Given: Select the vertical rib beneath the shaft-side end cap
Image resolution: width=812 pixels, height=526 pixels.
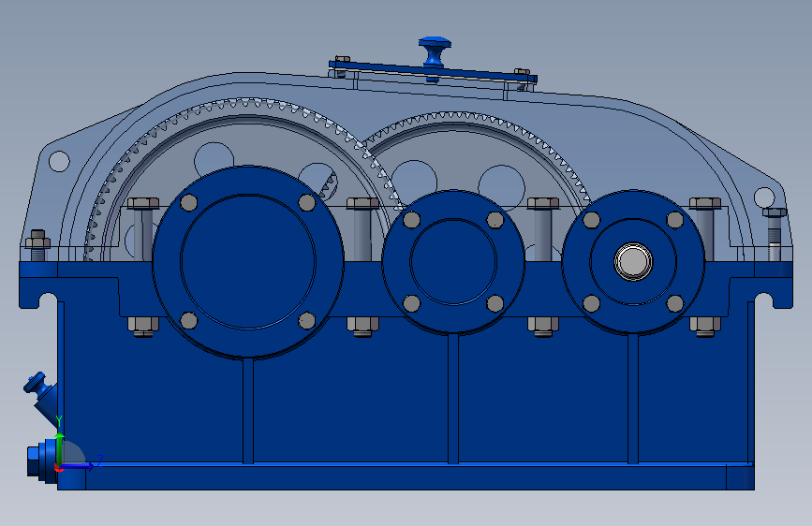Looking at the screenshot, I should click(633, 398).
